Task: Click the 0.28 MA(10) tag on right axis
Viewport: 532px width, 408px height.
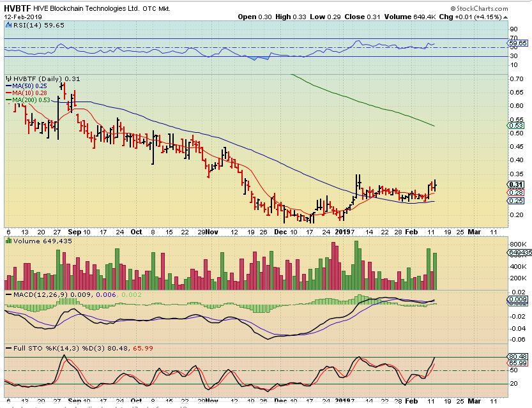Action: coord(517,193)
